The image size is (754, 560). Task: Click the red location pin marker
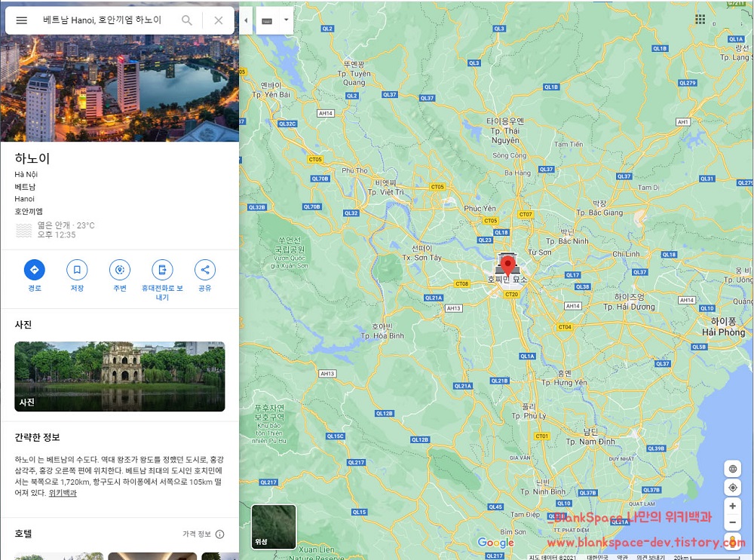click(x=507, y=266)
